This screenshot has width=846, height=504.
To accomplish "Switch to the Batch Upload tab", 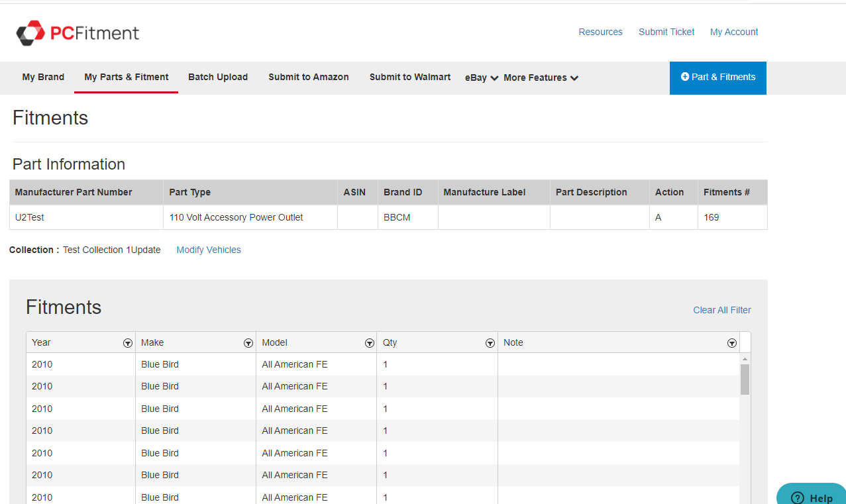I will click(218, 77).
